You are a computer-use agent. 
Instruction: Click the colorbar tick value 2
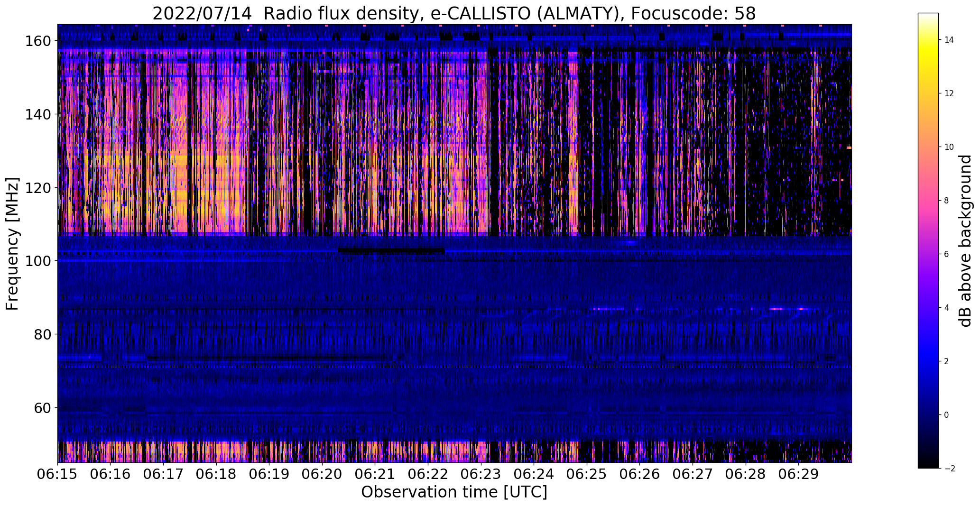(x=947, y=361)
